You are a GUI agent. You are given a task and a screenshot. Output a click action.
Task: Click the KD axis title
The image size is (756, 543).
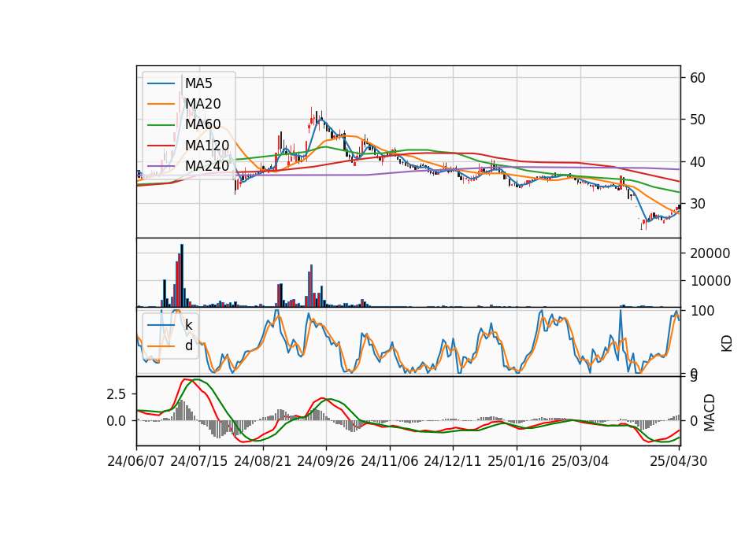727,344
